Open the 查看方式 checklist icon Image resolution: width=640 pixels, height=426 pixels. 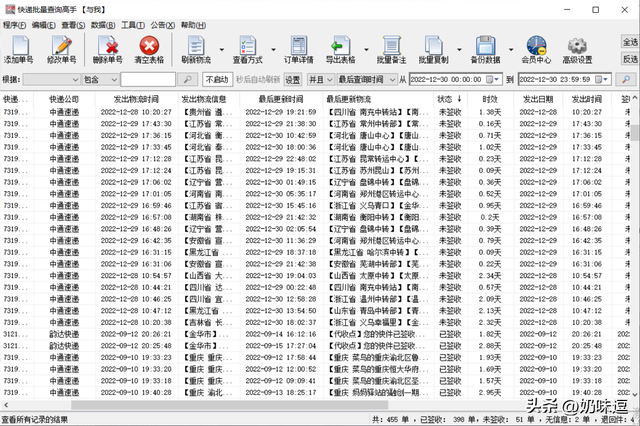(247, 45)
